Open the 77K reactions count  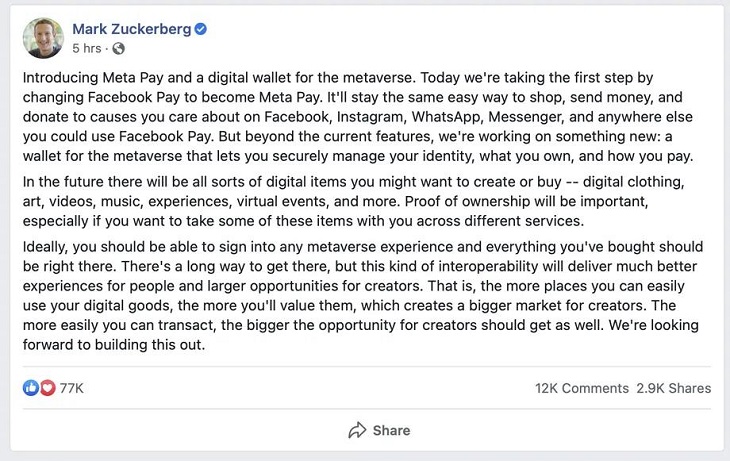[72, 388]
